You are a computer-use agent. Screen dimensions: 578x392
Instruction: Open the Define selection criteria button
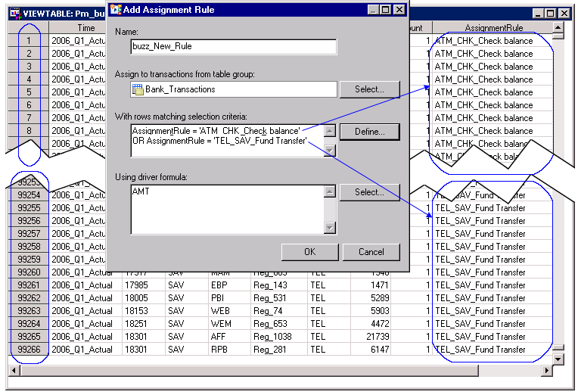(x=370, y=132)
